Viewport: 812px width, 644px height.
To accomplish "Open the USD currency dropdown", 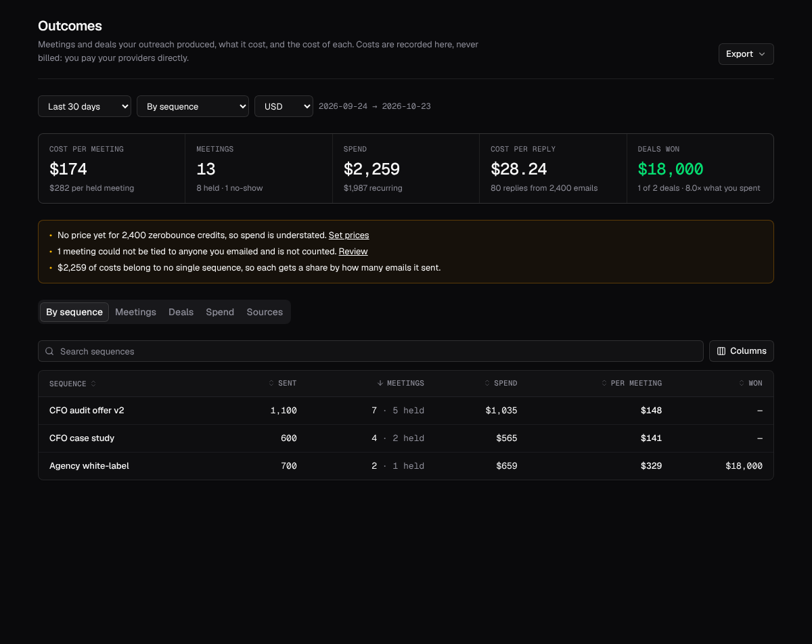I will point(284,106).
